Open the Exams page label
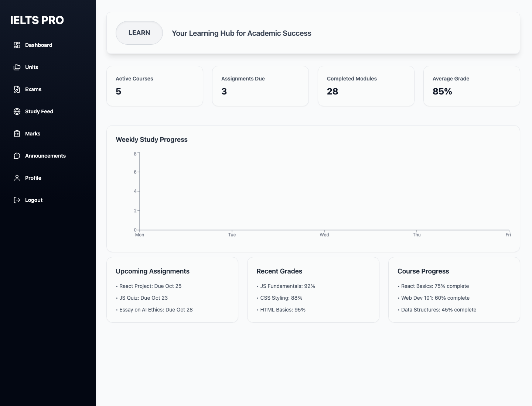This screenshot has width=532, height=406. tap(33, 89)
